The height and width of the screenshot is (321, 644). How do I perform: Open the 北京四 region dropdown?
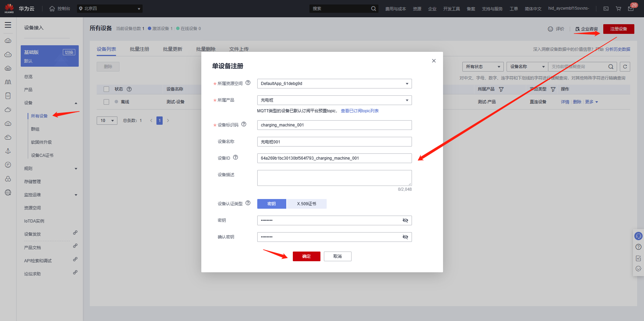110,9
